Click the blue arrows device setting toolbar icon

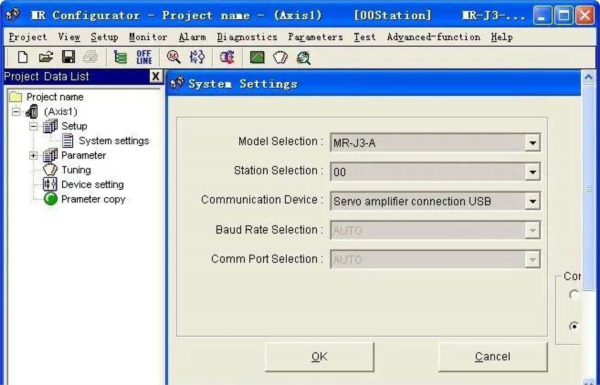coord(197,57)
